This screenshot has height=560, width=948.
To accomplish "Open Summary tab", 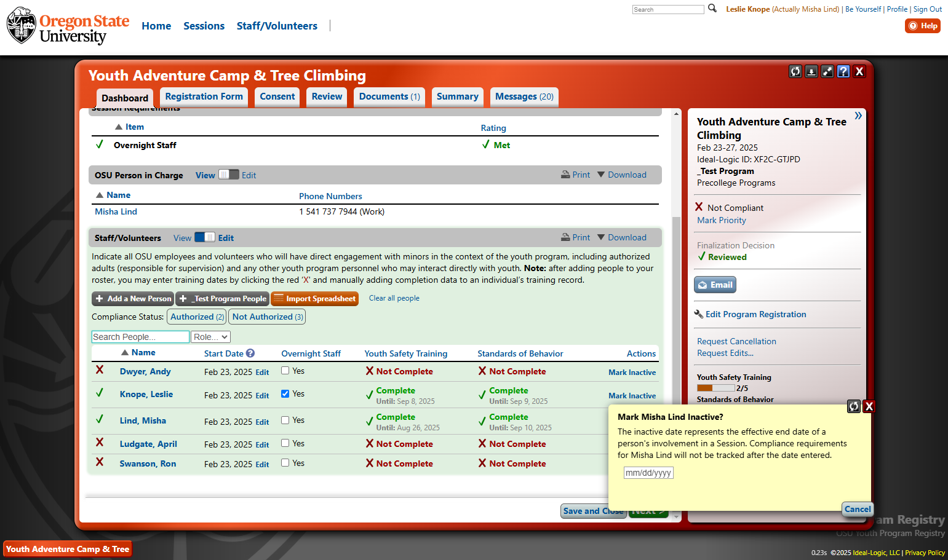I will coord(457,97).
